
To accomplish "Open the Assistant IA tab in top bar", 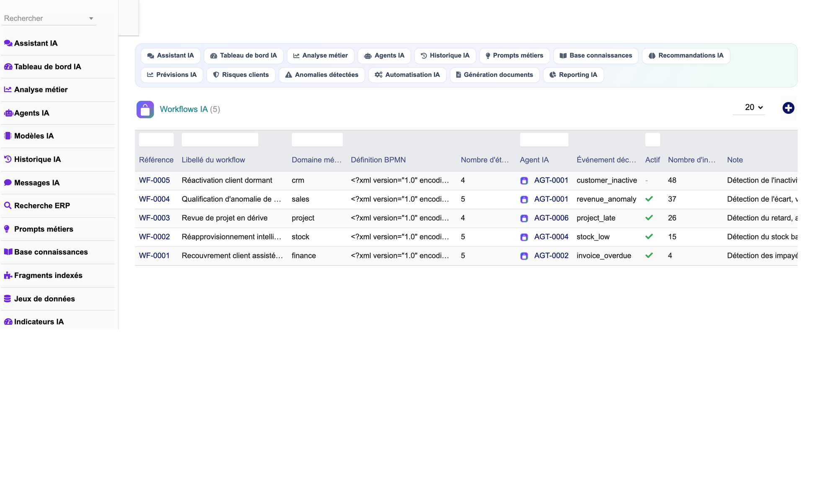I will coord(170,56).
